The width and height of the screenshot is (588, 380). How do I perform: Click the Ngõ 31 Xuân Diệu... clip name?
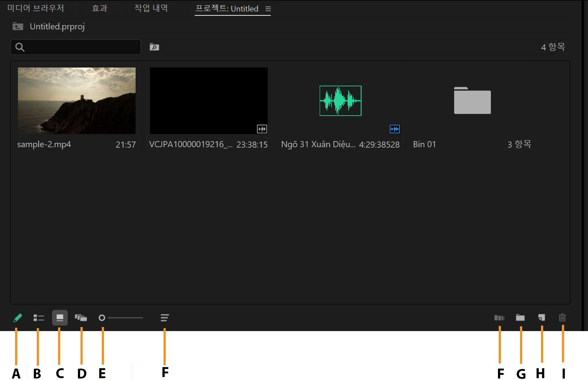point(318,145)
